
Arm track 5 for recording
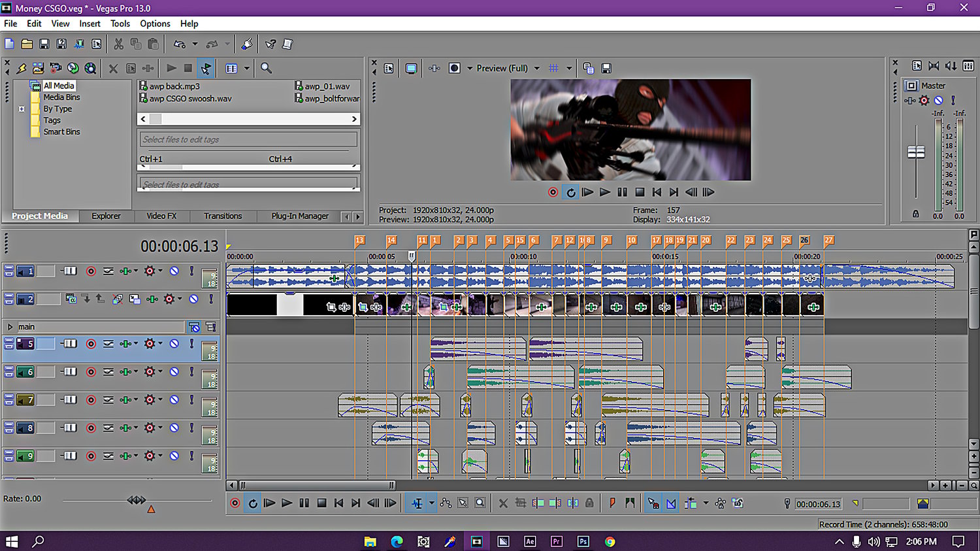tap(91, 344)
